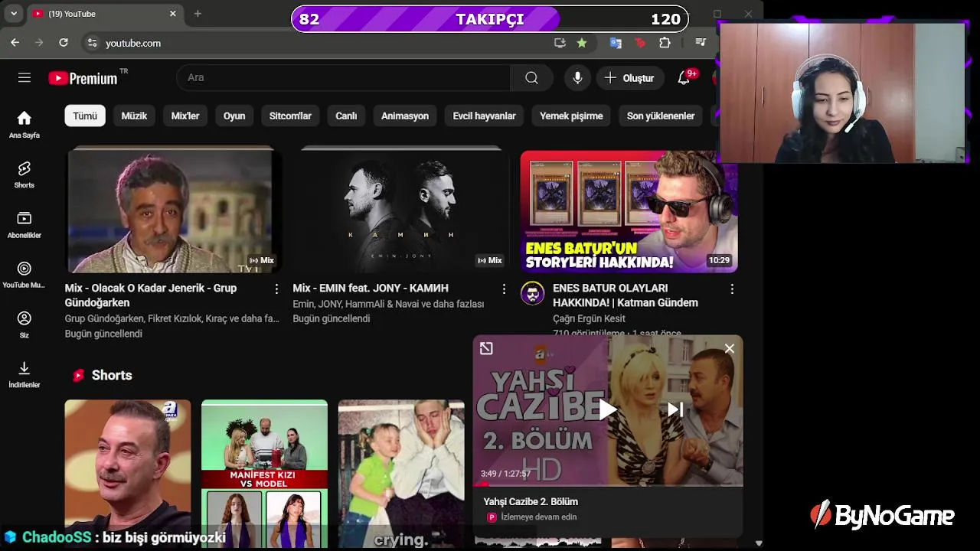Screen dimensions: 980x551
Task: Open Abonelikler in the sidebar
Action: pyautogui.click(x=24, y=224)
